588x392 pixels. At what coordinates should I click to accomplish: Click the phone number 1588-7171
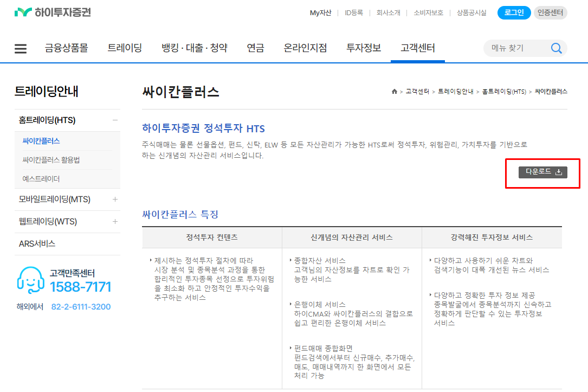tap(81, 287)
